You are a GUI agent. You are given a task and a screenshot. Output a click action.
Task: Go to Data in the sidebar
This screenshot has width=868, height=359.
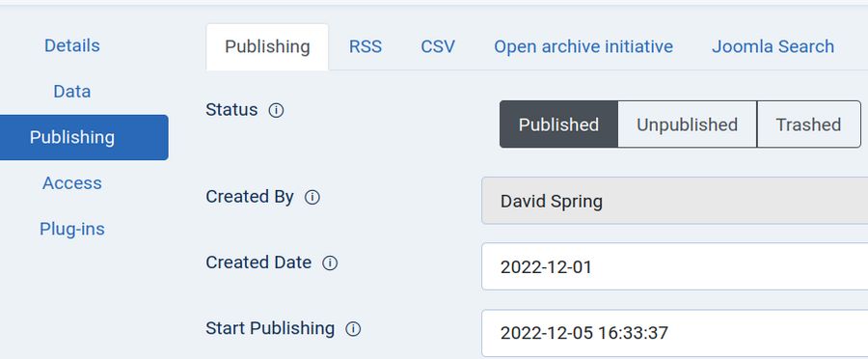coord(72,92)
